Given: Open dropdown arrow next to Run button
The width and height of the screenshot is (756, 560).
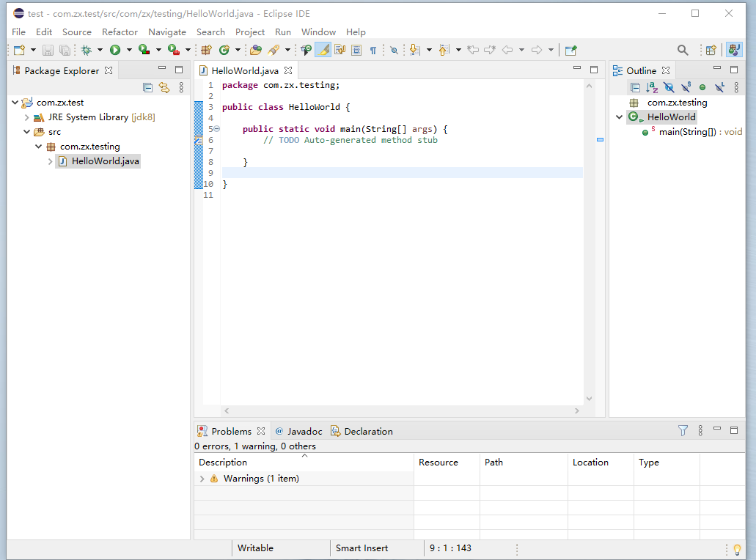Looking at the screenshot, I should pyautogui.click(x=129, y=50).
